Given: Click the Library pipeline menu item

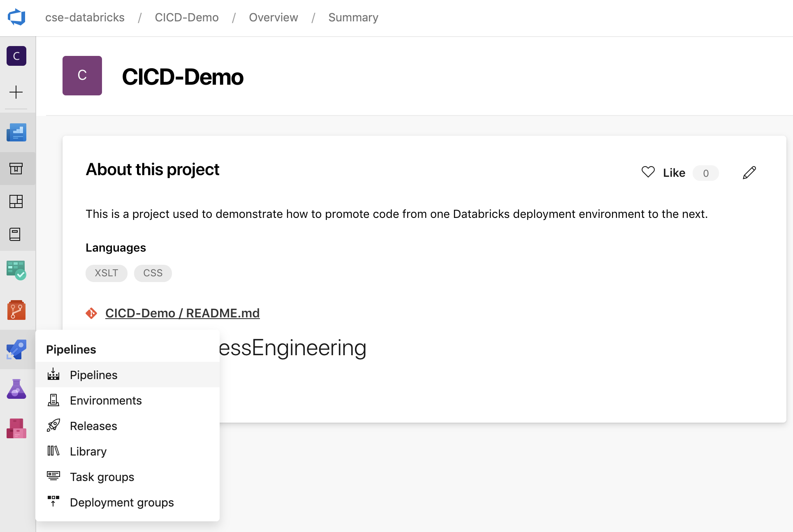Looking at the screenshot, I should 88,451.
